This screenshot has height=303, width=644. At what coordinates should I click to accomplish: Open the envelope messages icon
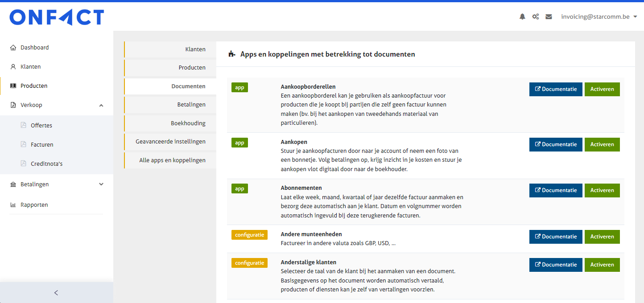[549, 17]
